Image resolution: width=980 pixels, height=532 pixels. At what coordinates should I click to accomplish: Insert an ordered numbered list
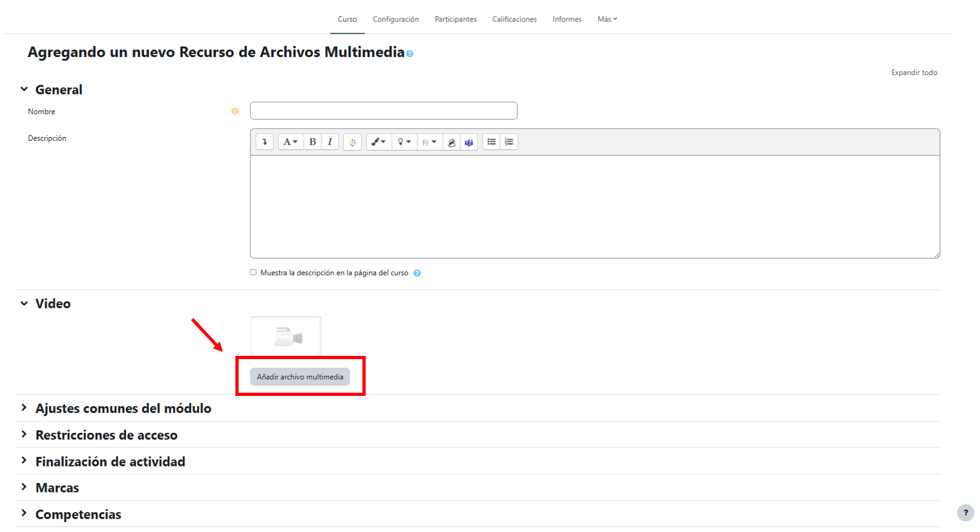(509, 142)
